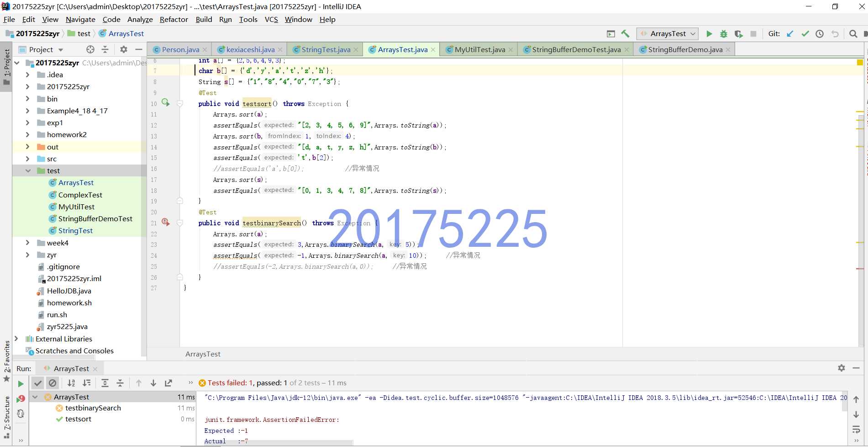Image resolution: width=868 pixels, height=447 pixels.
Task: Rerun failed tests button
Action: (x=21, y=399)
